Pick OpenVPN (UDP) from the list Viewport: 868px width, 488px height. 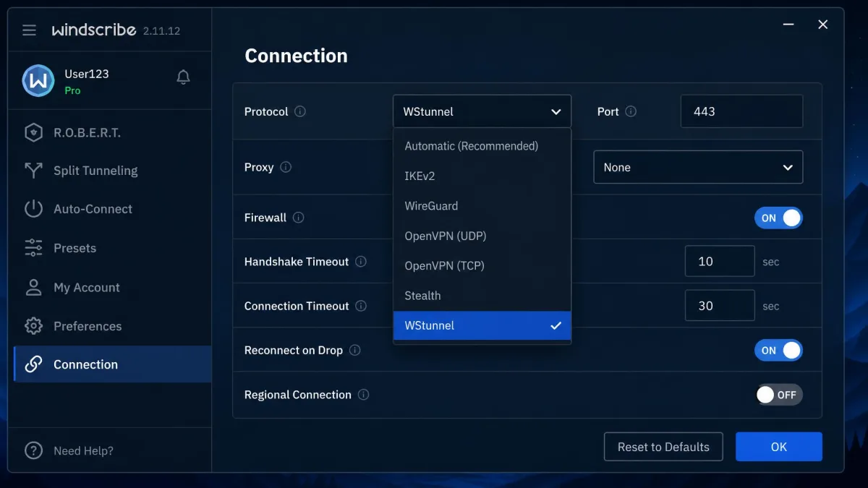click(x=482, y=236)
